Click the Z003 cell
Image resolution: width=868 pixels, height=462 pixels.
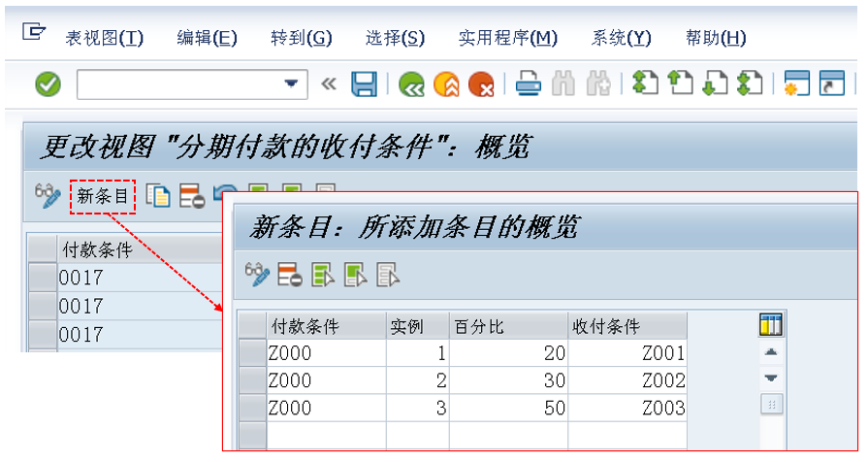(627, 408)
